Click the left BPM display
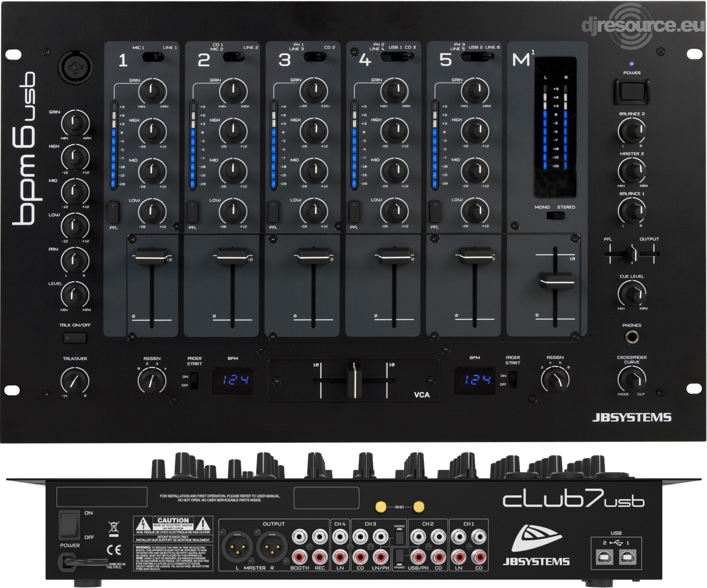This screenshot has width=707, height=588. (232, 381)
